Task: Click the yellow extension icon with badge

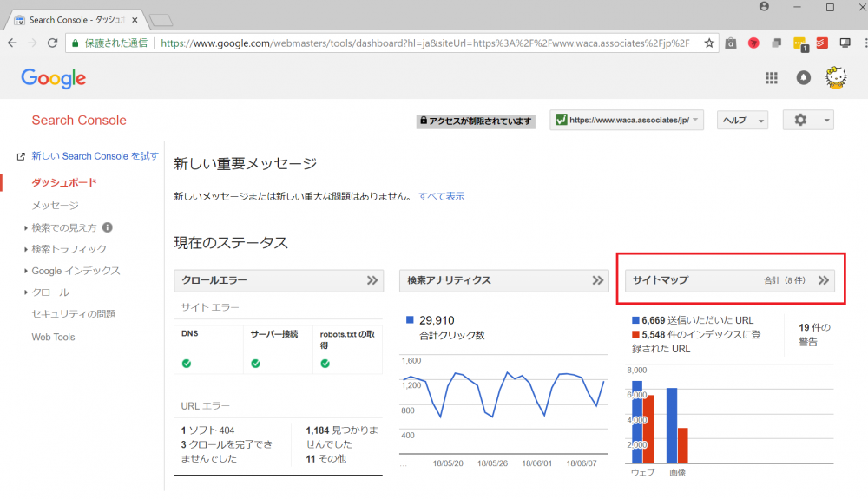Action: click(x=800, y=43)
